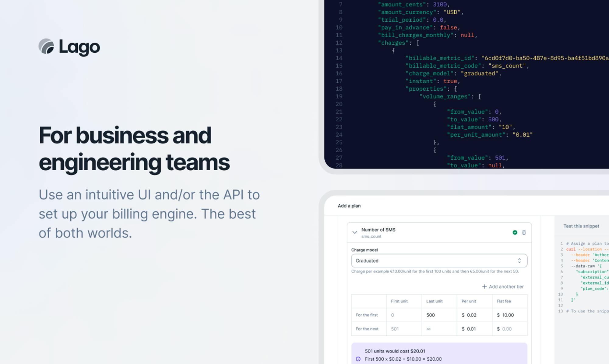609x364 pixels.
Task: Click the 'Use an intuitive UI and/or the API' paragraph
Action: point(149,214)
